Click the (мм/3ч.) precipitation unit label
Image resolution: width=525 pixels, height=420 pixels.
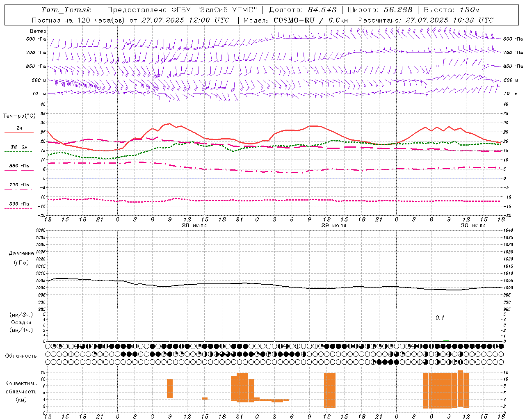(x=21, y=315)
